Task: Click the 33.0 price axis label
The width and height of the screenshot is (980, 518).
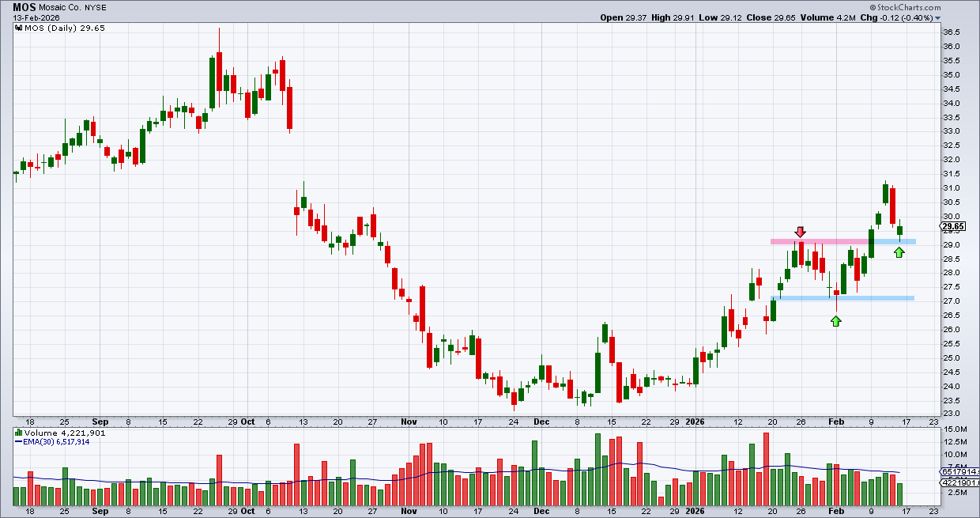Action: pos(951,131)
